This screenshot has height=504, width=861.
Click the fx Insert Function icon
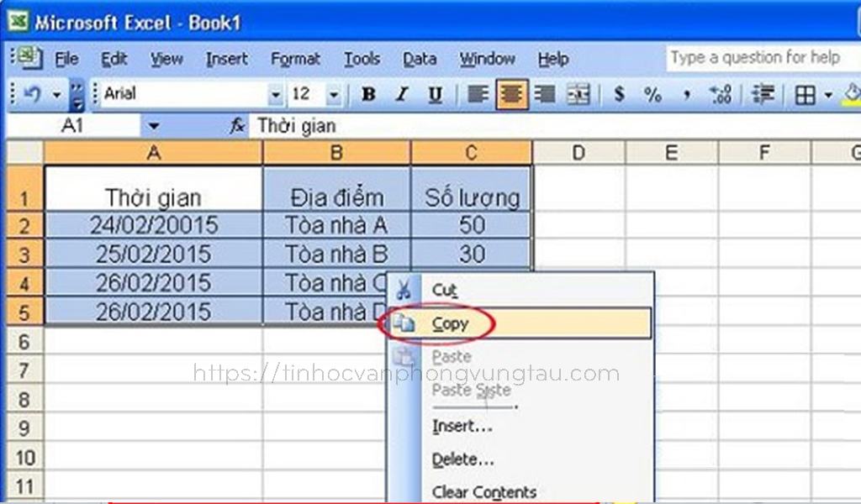[x=237, y=126]
